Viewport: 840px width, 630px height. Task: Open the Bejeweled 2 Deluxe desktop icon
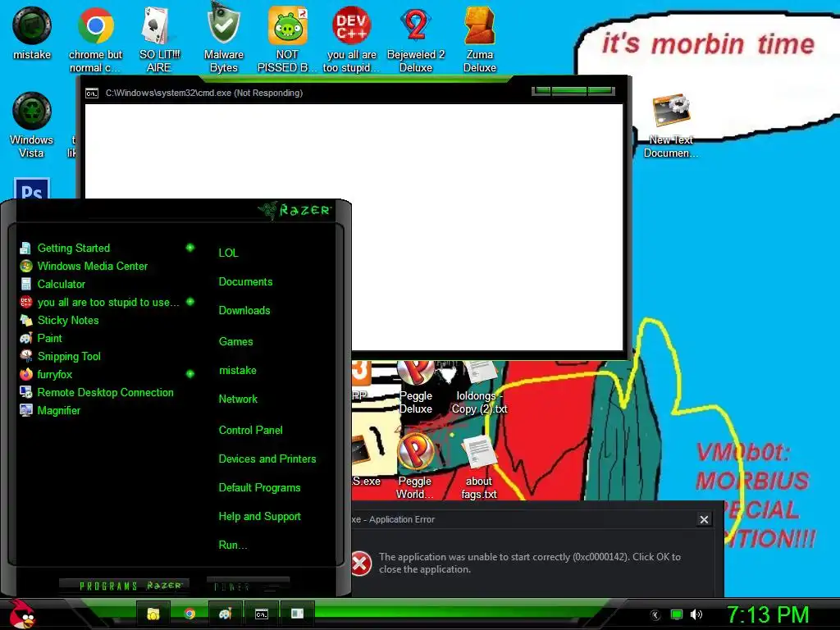416,40
